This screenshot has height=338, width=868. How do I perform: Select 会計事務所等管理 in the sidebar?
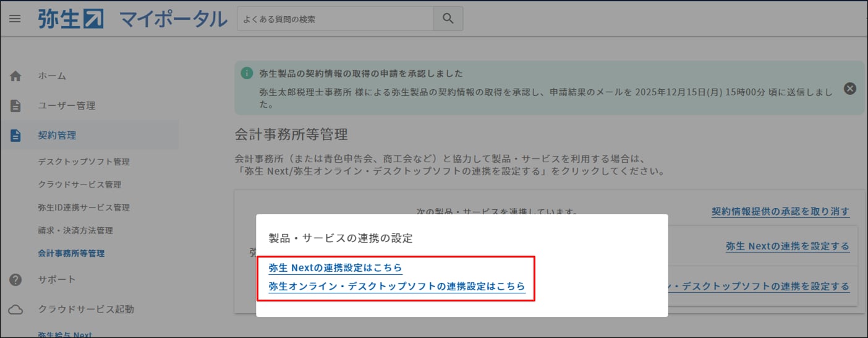tap(71, 254)
